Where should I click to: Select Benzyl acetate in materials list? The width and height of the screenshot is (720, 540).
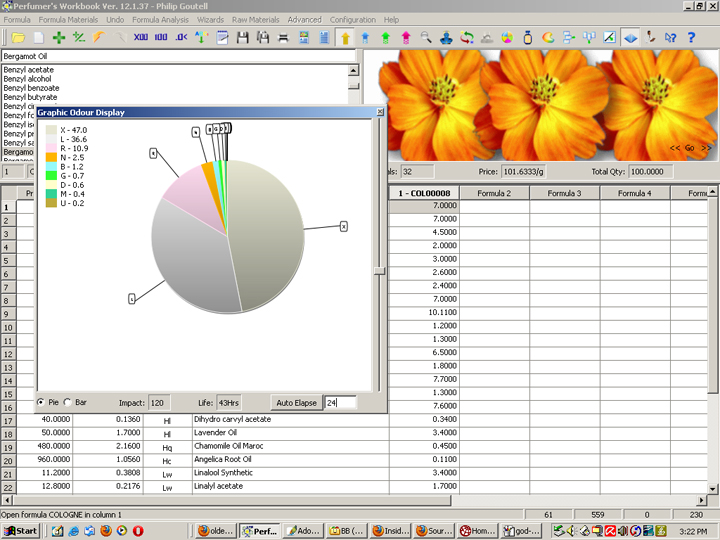click(30, 70)
